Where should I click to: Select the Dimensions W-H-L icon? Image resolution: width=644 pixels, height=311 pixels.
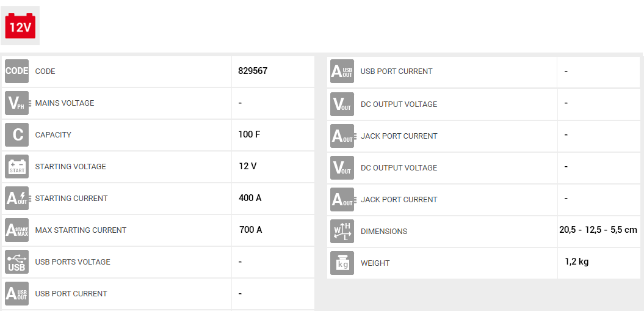tap(342, 232)
